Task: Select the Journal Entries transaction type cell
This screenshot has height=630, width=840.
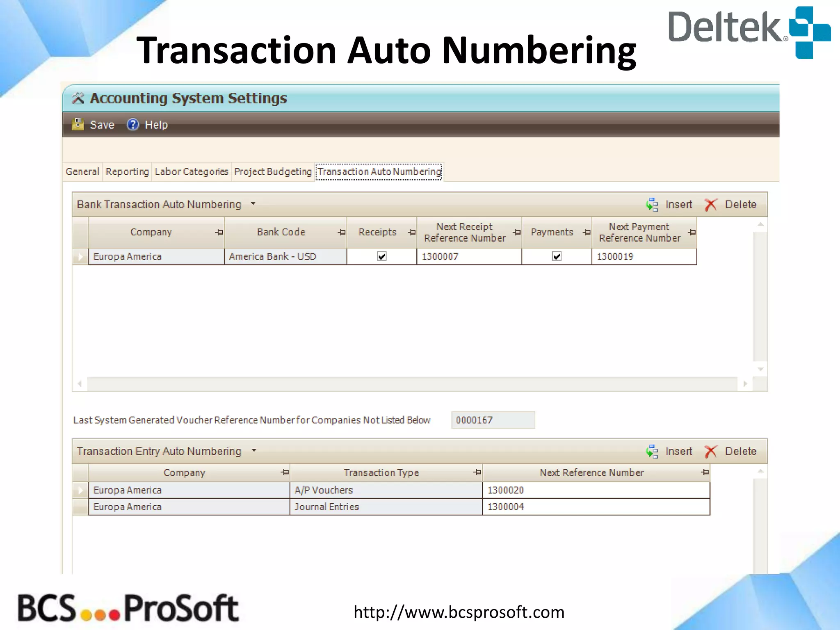Action: (x=386, y=507)
